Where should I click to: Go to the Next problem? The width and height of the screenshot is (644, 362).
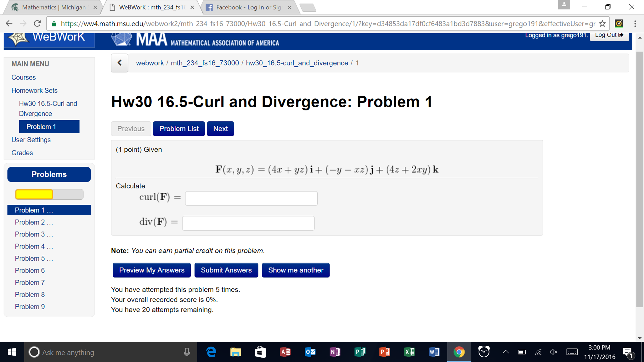(220, 129)
